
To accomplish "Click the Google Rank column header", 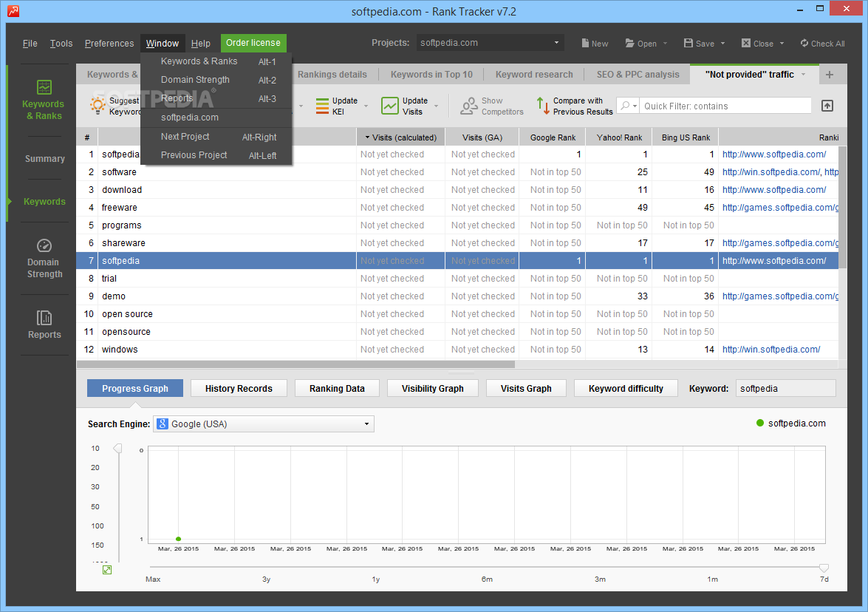I will click(553, 137).
